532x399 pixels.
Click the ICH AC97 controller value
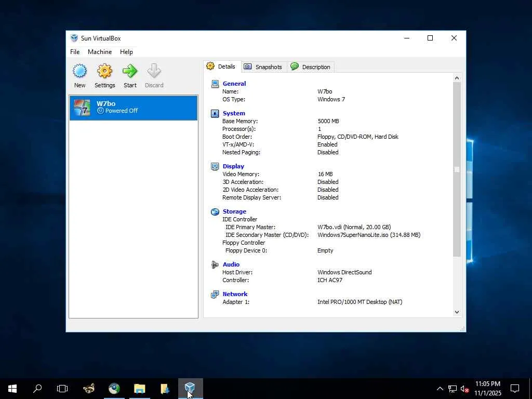click(330, 280)
